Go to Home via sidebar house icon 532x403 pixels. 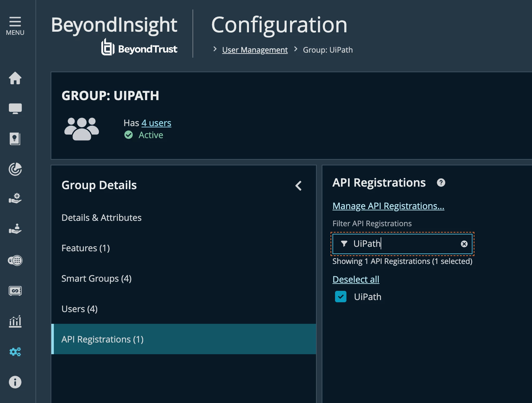15,78
